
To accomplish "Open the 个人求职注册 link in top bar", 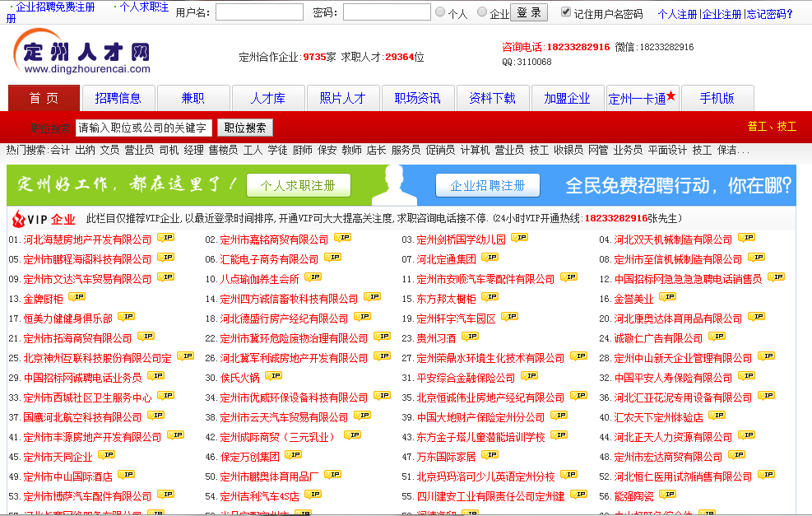I will point(144,7).
